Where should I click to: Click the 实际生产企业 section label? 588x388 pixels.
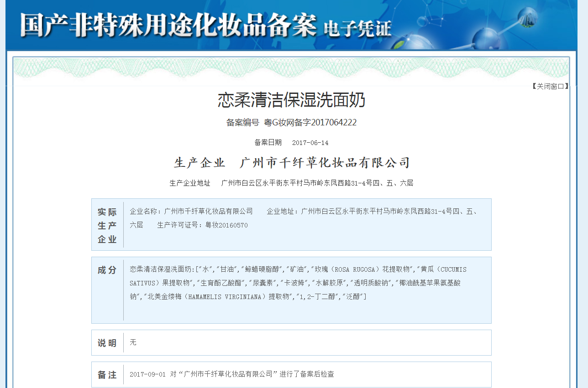107,225
